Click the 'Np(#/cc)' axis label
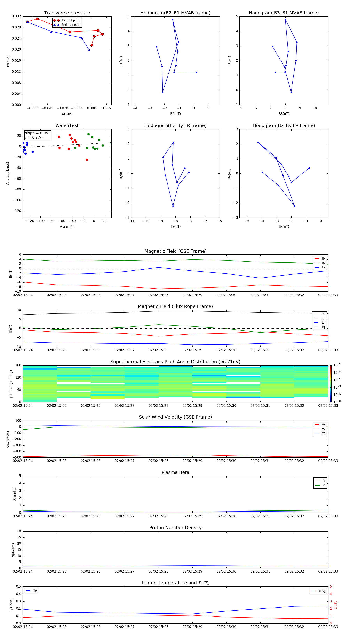 click(13, 550)
